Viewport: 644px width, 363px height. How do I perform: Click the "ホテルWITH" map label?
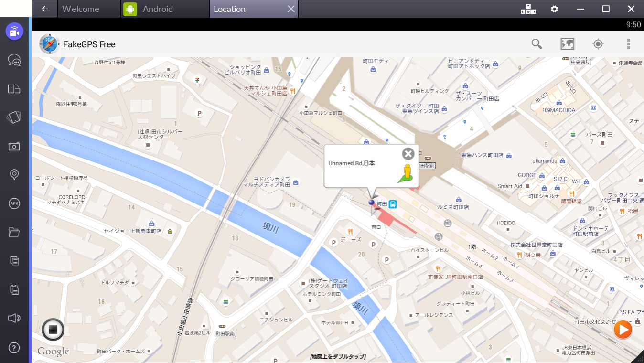tap(335, 323)
